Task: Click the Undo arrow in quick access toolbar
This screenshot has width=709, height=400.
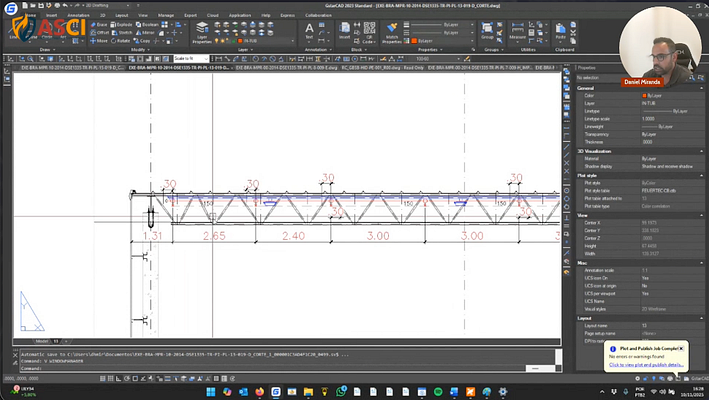Action: (65, 5)
